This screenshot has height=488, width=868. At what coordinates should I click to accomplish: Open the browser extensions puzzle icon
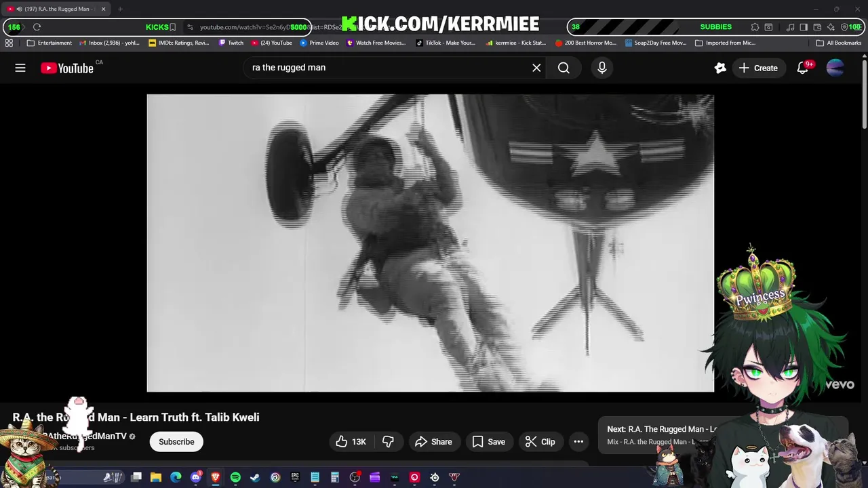coord(755,27)
